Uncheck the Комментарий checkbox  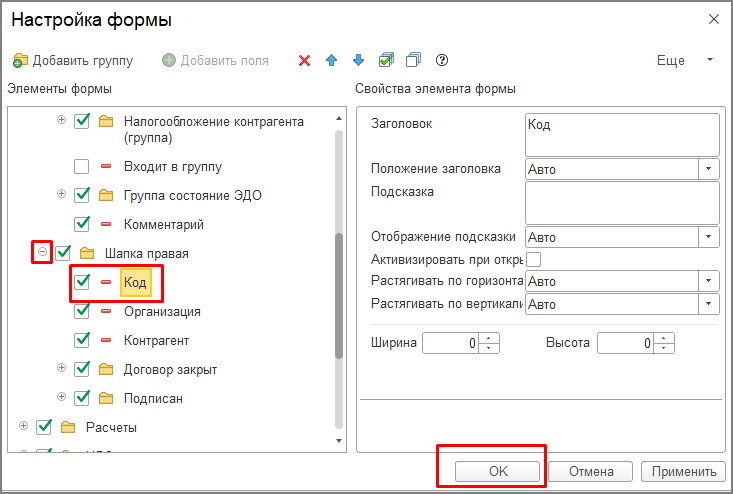pyautogui.click(x=83, y=224)
